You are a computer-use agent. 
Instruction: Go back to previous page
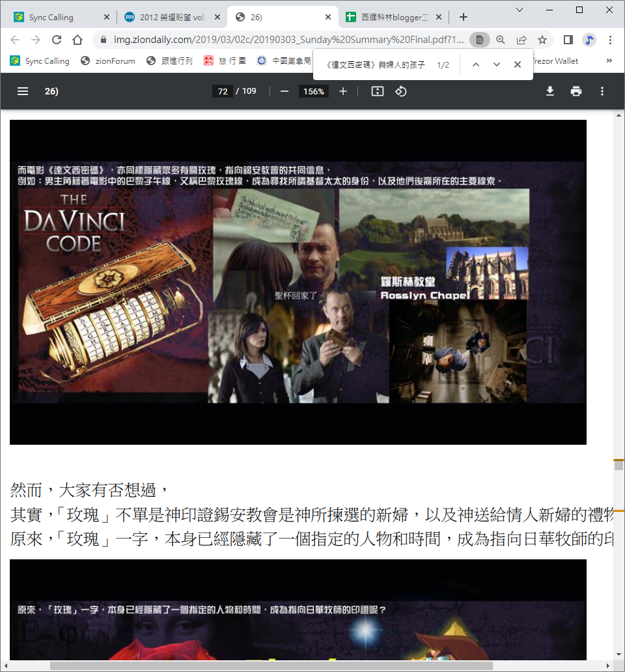pos(15,40)
